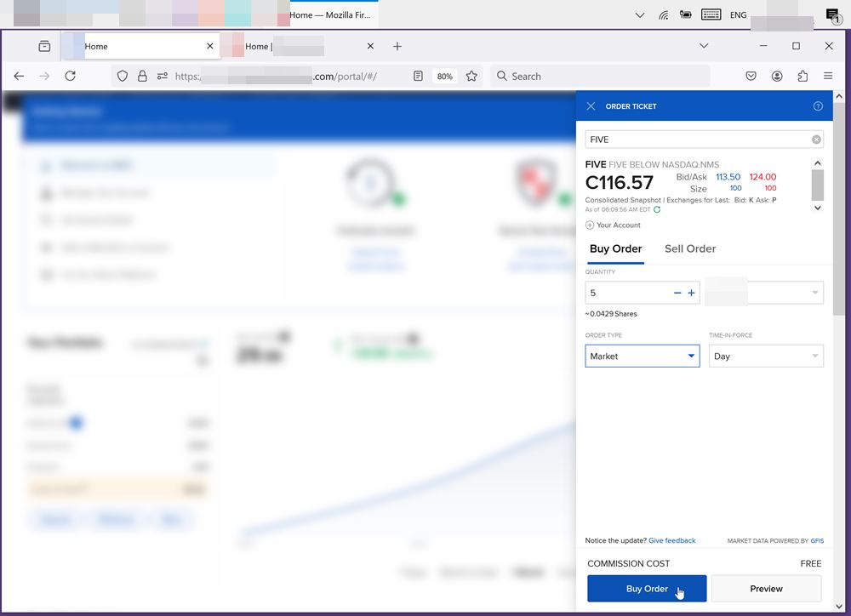
Task: Open the Firefox account icon
Action: point(777,76)
